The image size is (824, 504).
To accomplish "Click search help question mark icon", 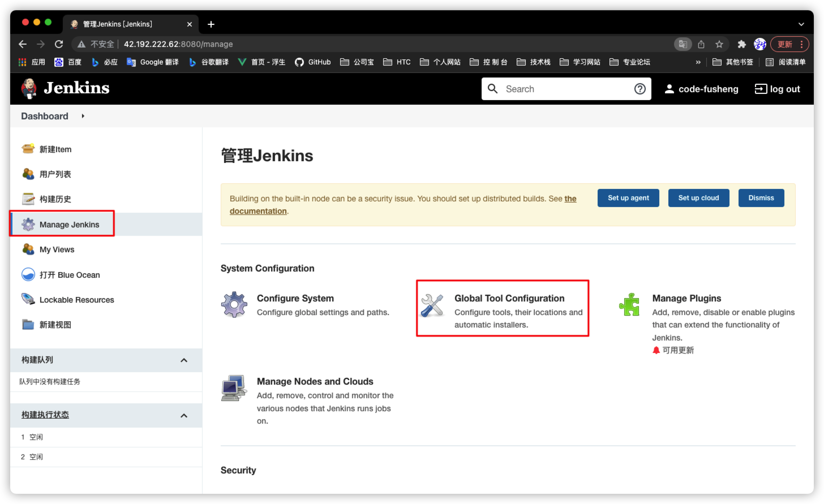I will (640, 89).
